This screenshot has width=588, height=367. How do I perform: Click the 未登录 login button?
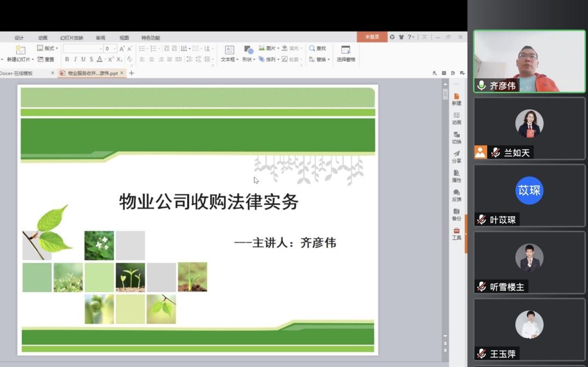(372, 37)
